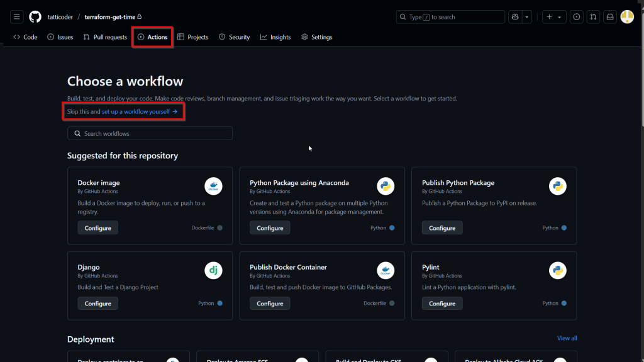The width and height of the screenshot is (644, 362).
Task: Open pull requests icon in header
Action: pos(593,17)
